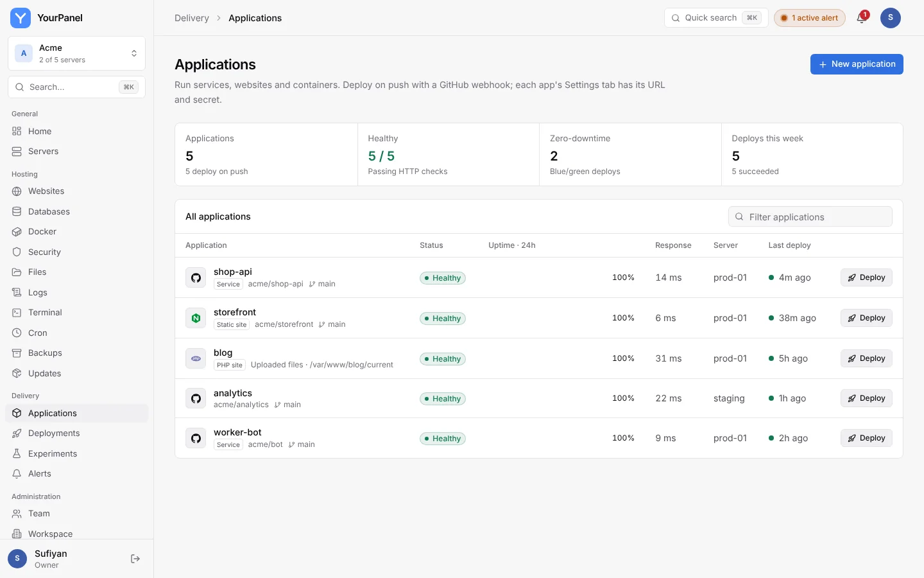
Task: Click the storefront Nginx icon
Action: 196,318
